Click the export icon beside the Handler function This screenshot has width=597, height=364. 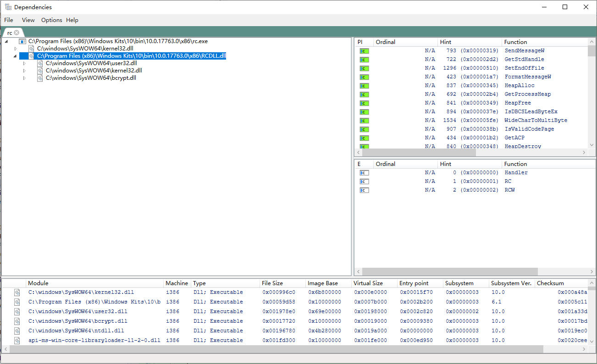(363, 173)
